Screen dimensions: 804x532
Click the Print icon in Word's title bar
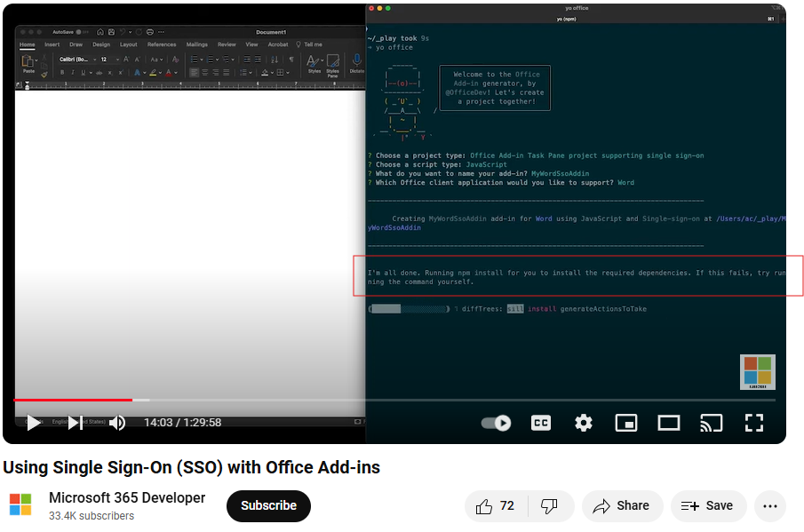pos(150,32)
